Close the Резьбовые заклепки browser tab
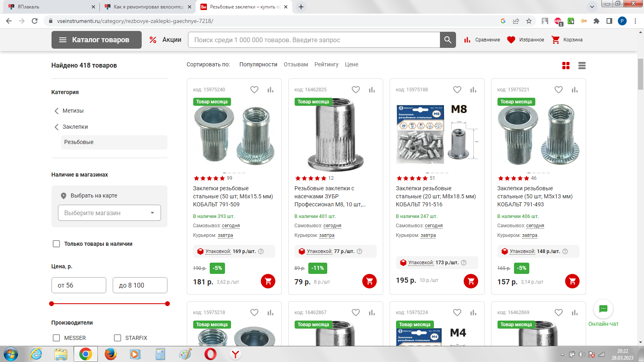The width and height of the screenshot is (644, 362). click(x=286, y=7)
